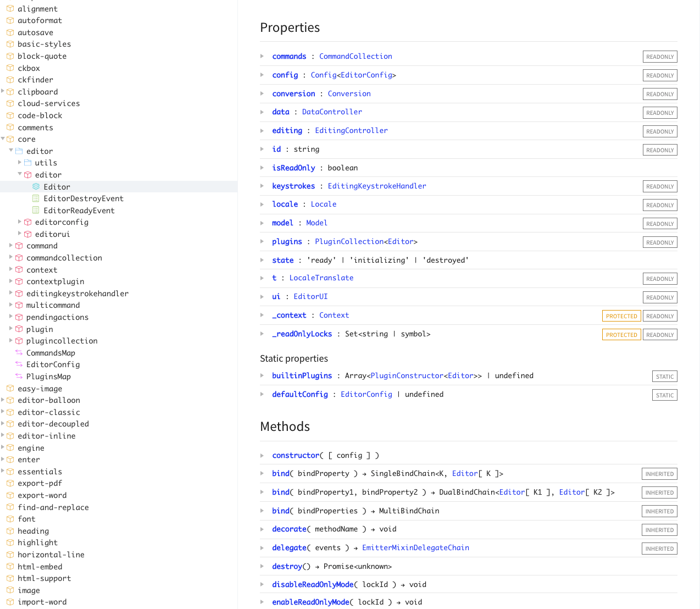Select editor-classic in the tree
Image resolution: width=700 pixels, height=609 pixels.
click(49, 412)
